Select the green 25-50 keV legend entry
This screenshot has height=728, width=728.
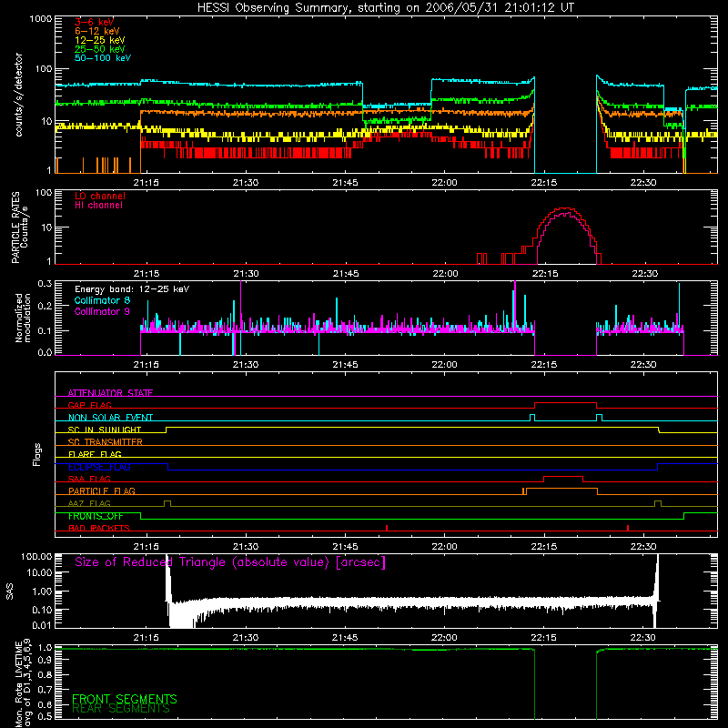100,49
